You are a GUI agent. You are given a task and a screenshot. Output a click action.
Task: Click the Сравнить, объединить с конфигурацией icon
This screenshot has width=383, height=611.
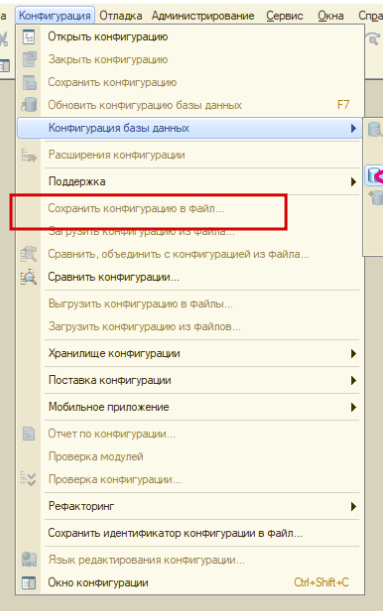(x=29, y=254)
